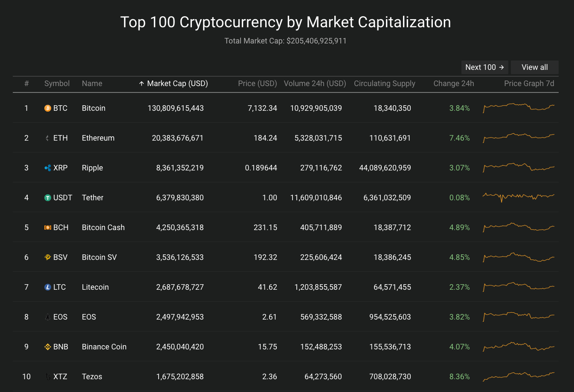
Task: Click Ethereum market cap 20,383,676,671
Action: coord(178,138)
